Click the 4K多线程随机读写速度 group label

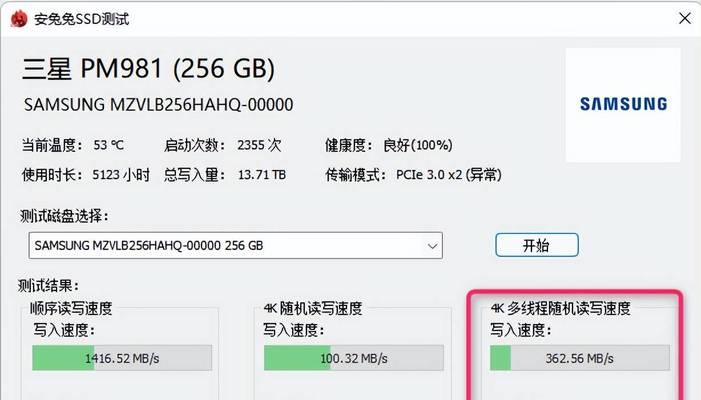(x=560, y=308)
